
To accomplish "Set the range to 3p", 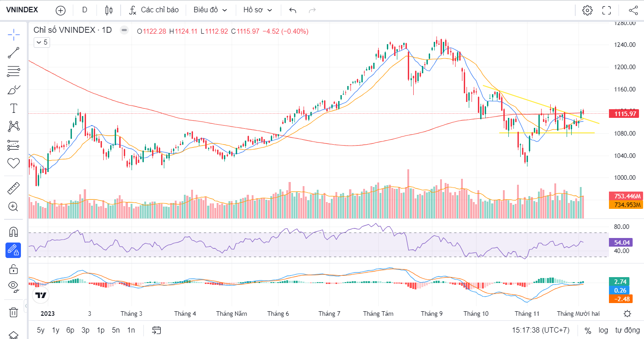I will pyautogui.click(x=86, y=330).
